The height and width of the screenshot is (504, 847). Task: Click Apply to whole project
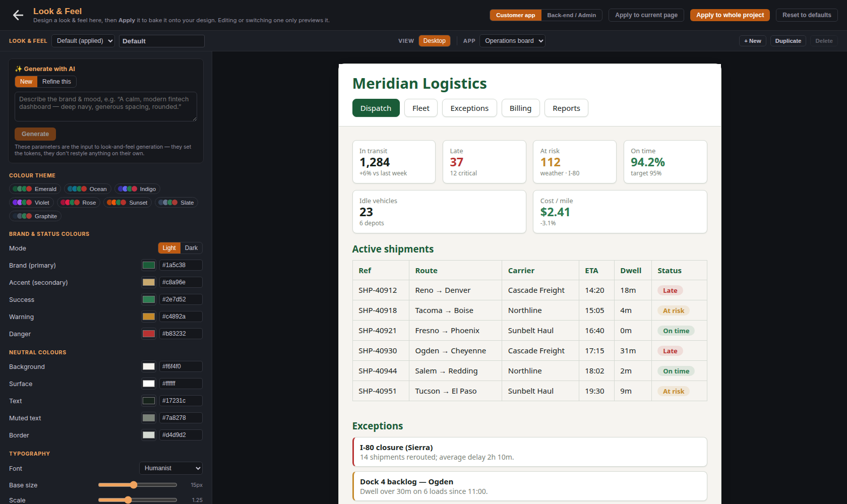(x=730, y=15)
